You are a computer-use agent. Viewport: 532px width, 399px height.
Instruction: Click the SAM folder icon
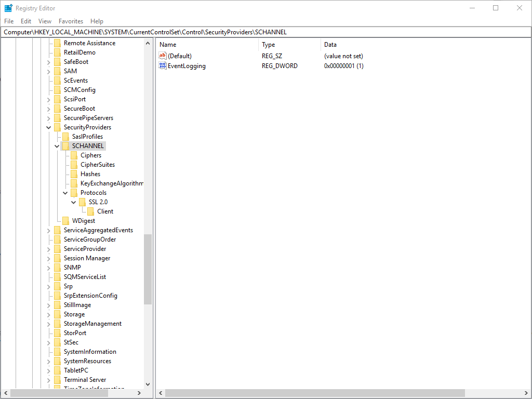click(57, 71)
